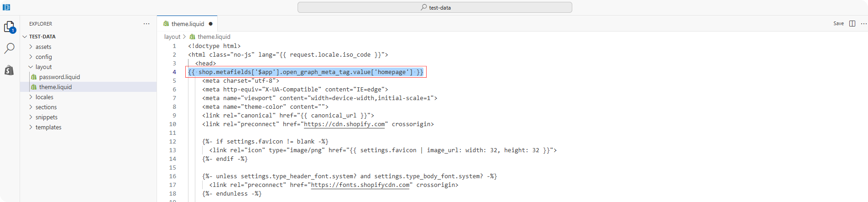Click the Save button
The height and width of the screenshot is (202, 868).
[839, 24]
